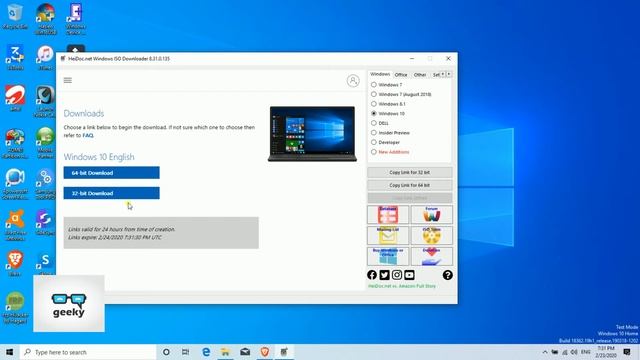Click the Type here to search box
Viewport: 640px width, 360px height.
[88, 352]
